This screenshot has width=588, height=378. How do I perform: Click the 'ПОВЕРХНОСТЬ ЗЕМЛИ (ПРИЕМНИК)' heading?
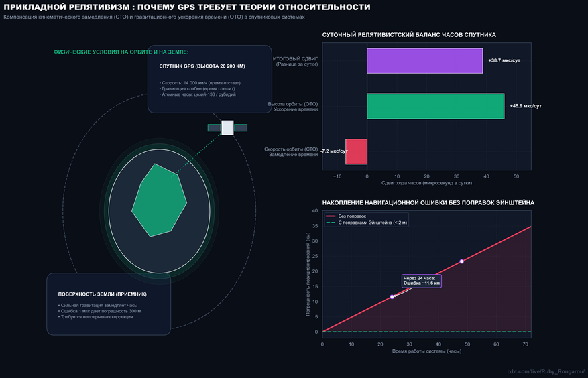tap(103, 294)
